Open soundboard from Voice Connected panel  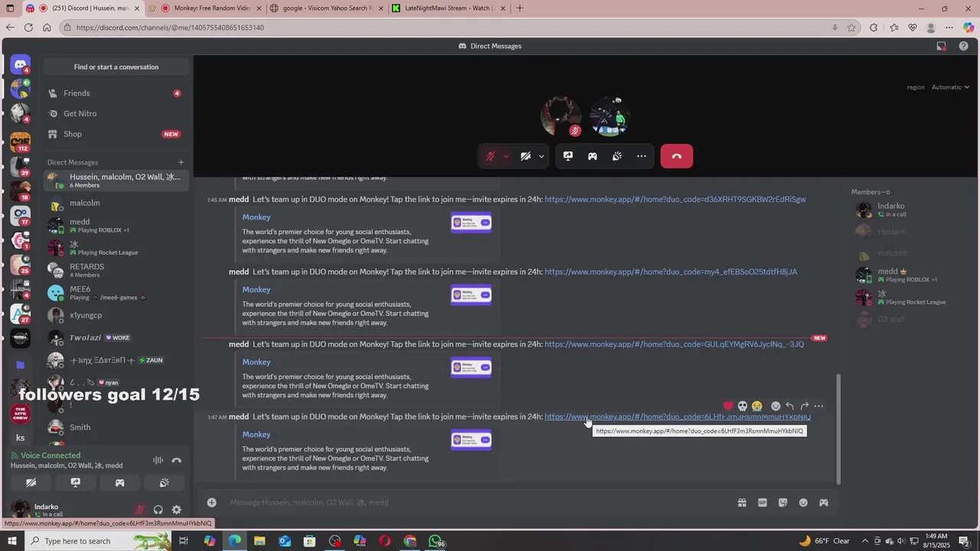[164, 483]
